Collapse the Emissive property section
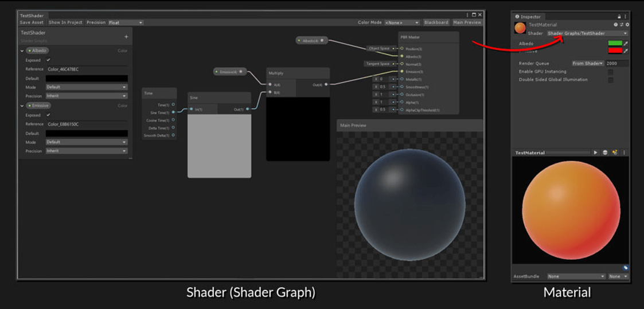This screenshot has height=309, width=644. [x=22, y=105]
